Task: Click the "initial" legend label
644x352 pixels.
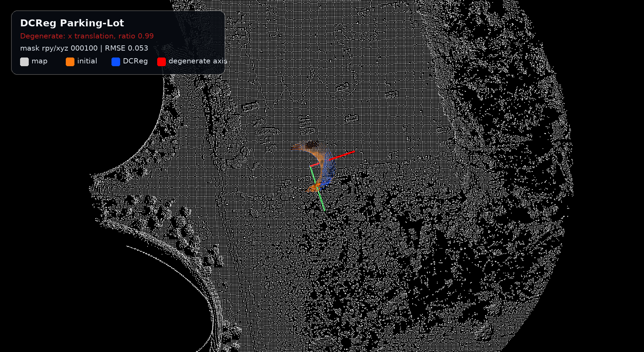Action: (x=87, y=61)
